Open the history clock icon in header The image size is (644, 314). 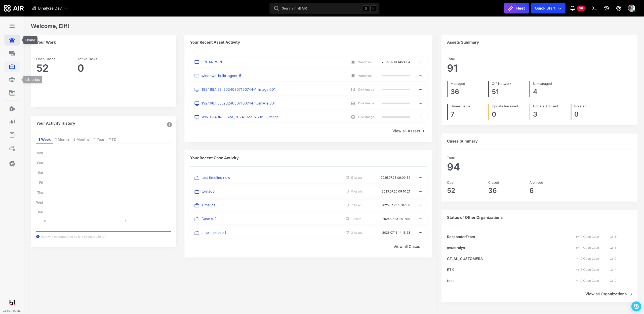607,8
